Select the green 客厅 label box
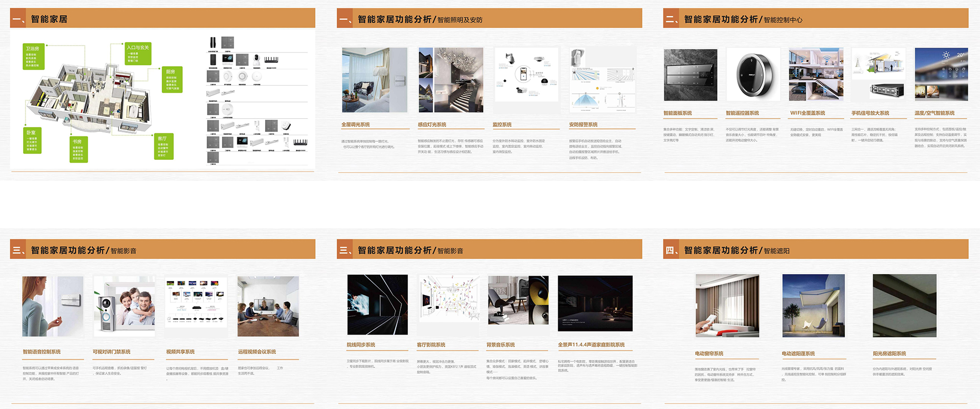Viewport: 980px width, 409px height. coord(164,146)
